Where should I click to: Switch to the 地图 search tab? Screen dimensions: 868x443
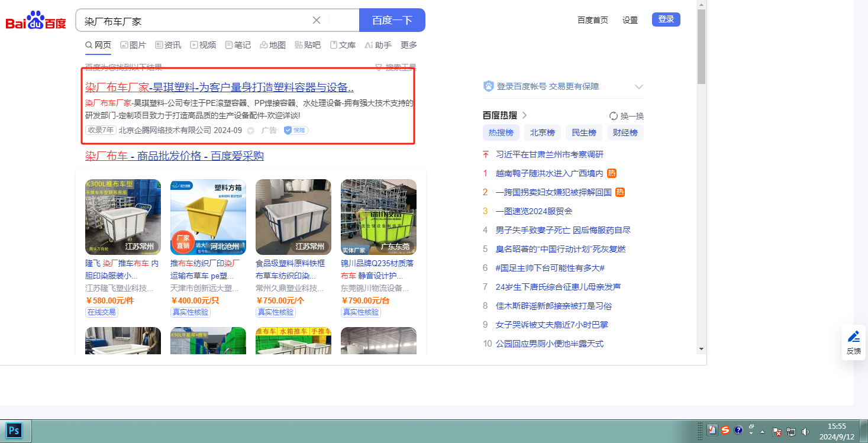273,45
